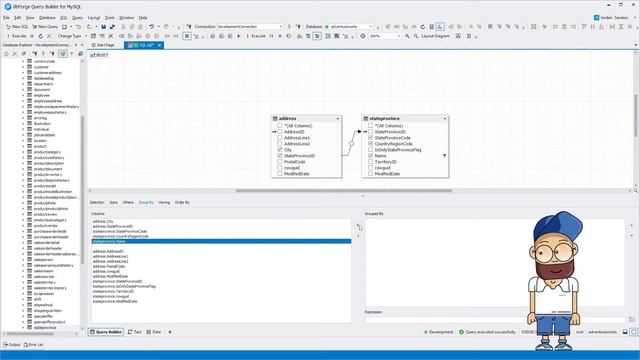Viewport: 640px width, 360px height.
Task: Check the TerritoryID checkbox in stateprovince table
Action: click(371, 162)
